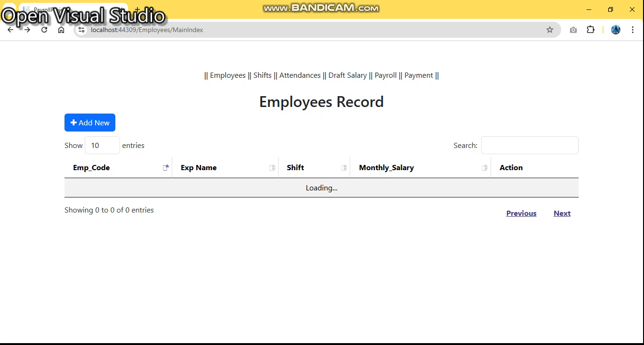Click the forward navigation arrow

[27, 29]
